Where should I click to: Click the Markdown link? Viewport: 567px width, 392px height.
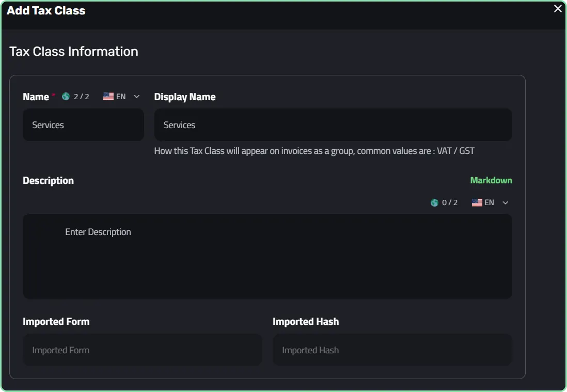[x=491, y=180]
